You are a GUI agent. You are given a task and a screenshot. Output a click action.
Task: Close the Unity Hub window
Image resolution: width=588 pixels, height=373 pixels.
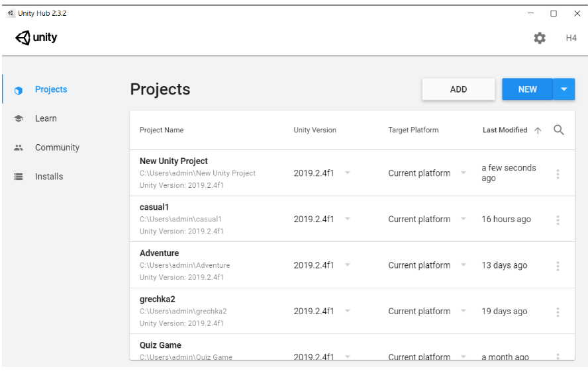(x=577, y=13)
